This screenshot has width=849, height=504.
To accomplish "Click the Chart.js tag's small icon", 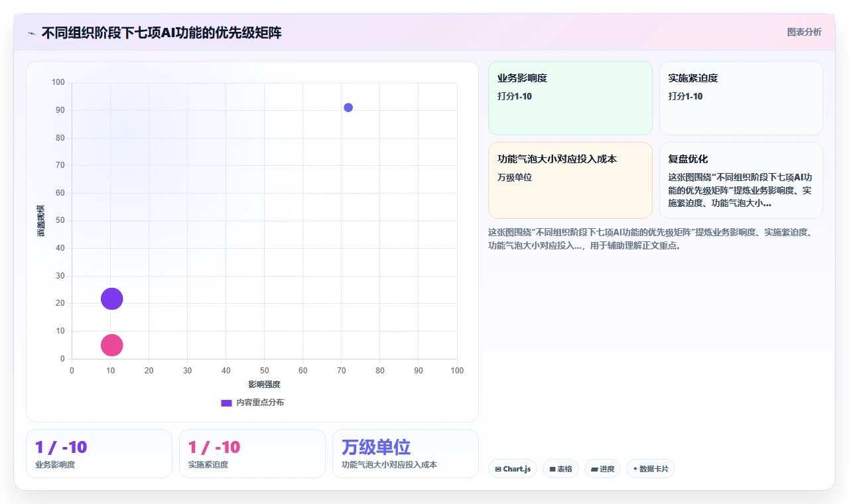I will 498,470.
